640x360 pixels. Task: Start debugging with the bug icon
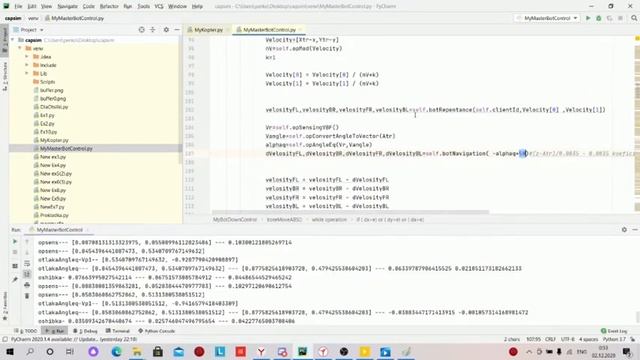click(599, 18)
